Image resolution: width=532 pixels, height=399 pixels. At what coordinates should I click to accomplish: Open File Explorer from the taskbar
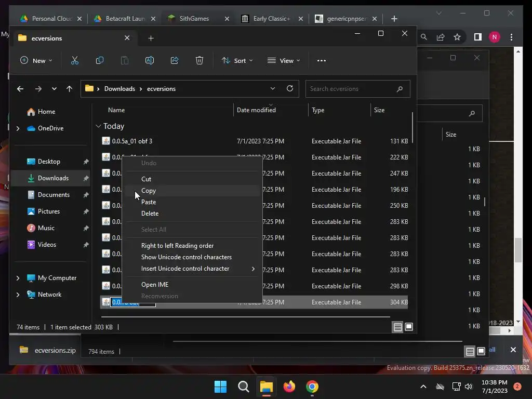coord(267,387)
